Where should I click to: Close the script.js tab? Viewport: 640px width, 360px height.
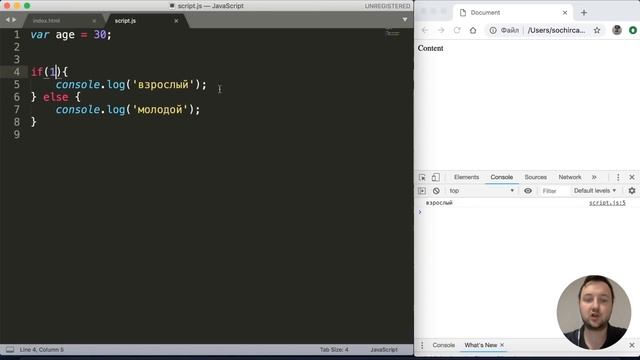176,21
